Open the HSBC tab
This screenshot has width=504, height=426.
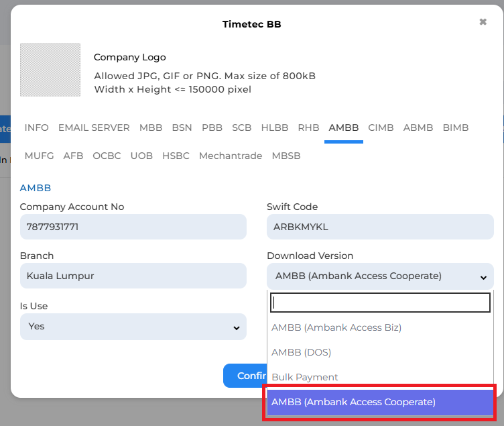[x=176, y=156]
